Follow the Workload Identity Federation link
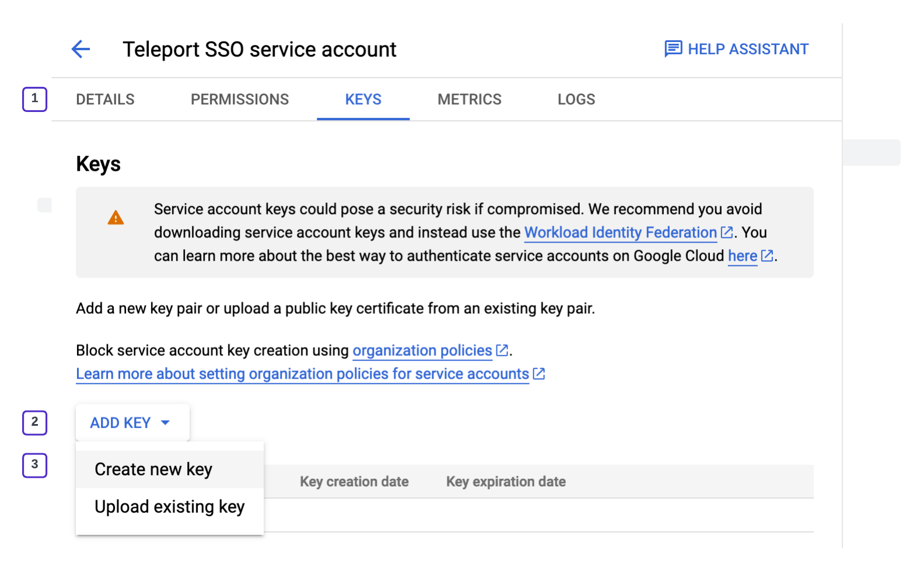The image size is (924, 571). [x=620, y=232]
